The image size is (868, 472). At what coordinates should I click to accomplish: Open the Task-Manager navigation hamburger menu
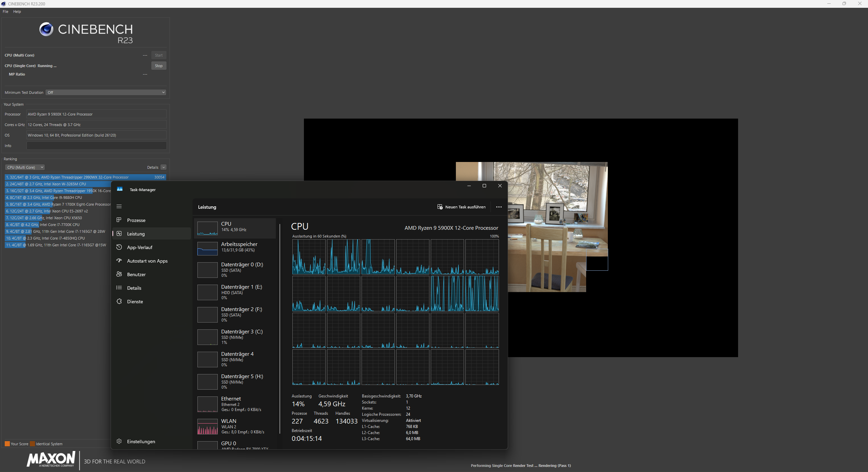point(119,206)
